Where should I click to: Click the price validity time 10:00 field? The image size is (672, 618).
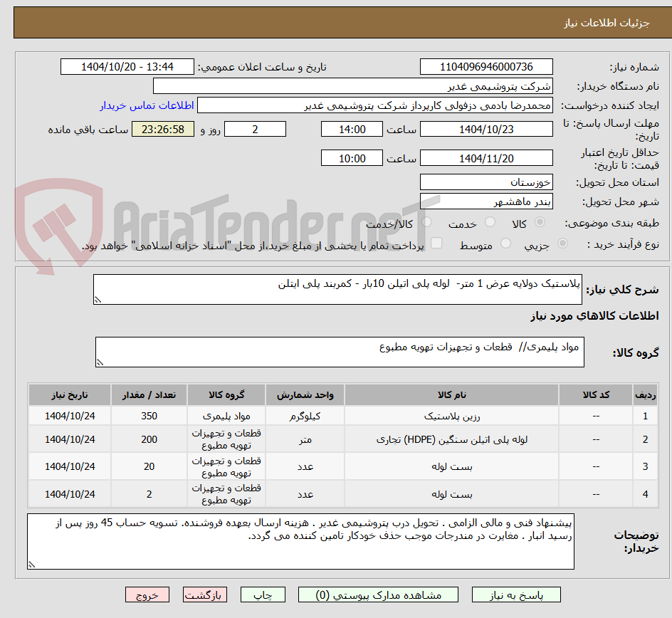point(352,158)
